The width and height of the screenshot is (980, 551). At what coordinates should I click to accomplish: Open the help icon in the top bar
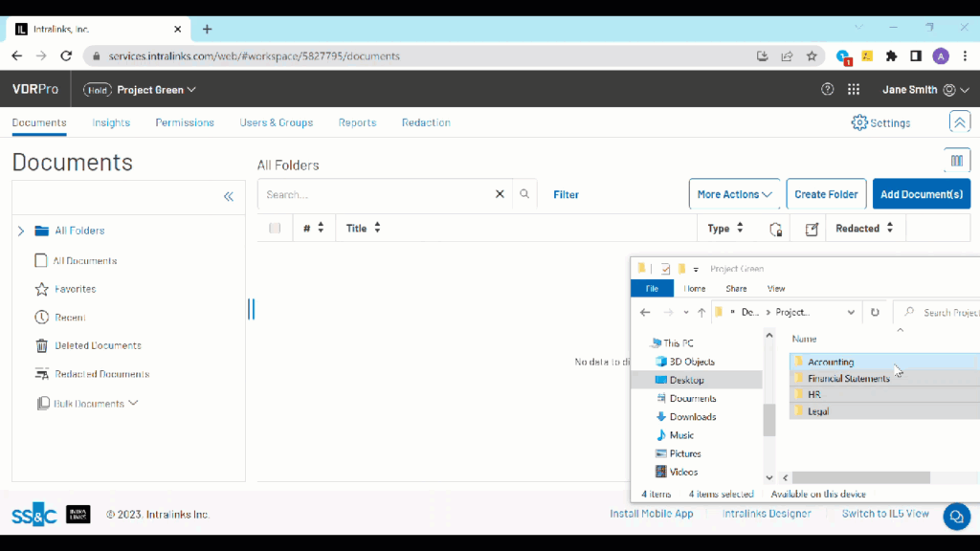point(827,89)
